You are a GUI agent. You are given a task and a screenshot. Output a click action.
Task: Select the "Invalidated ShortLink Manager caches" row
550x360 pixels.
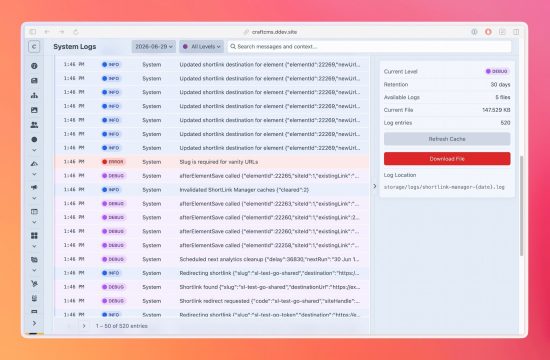212,190
